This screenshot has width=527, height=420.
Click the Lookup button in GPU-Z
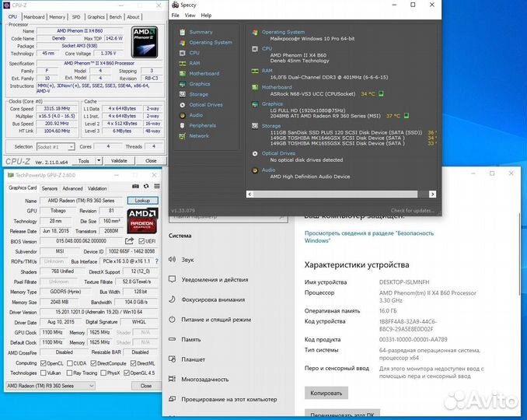click(142, 201)
